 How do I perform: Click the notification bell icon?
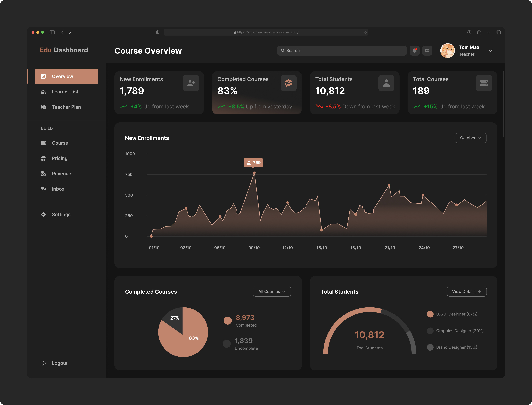coord(415,50)
